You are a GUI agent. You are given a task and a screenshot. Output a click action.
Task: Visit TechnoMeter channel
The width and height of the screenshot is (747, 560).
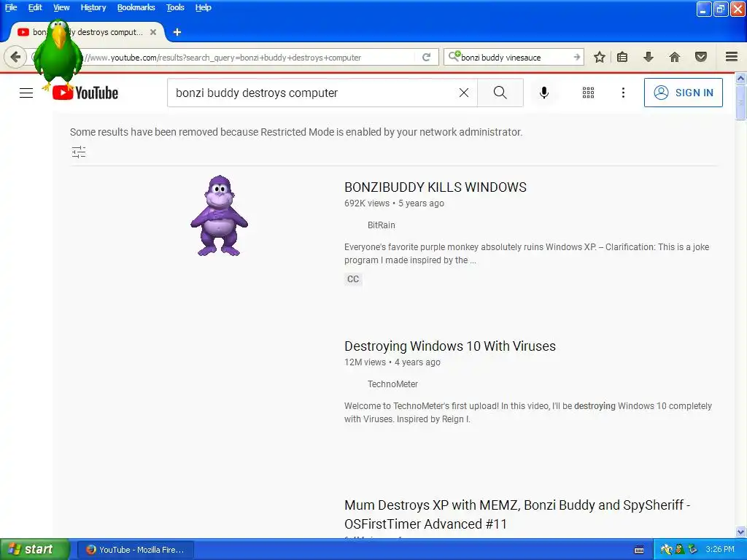click(392, 384)
